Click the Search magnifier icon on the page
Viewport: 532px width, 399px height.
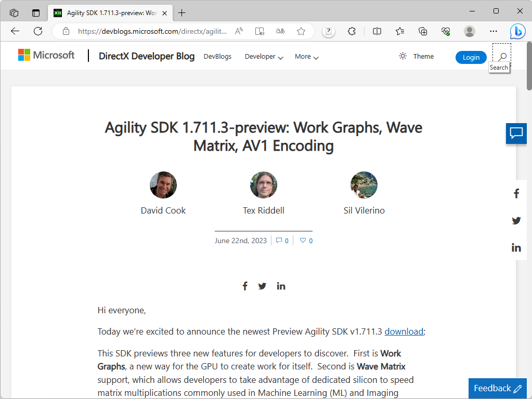tap(502, 57)
